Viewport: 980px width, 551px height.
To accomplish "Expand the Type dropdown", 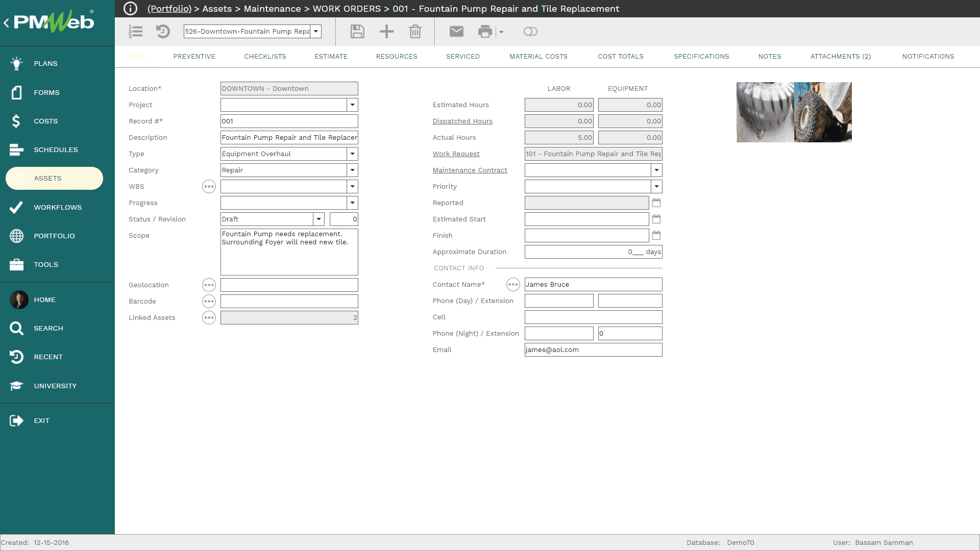I will [352, 154].
